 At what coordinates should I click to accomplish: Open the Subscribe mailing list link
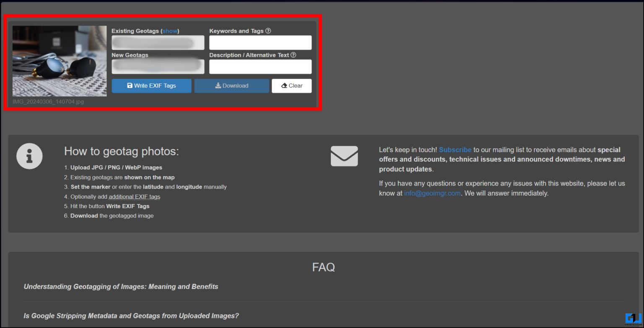click(x=455, y=150)
